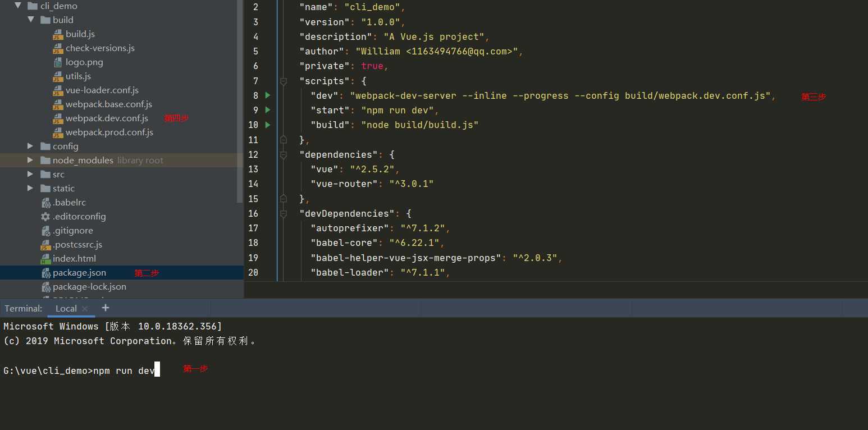Viewport: 868px width, 430px height.
Task: Click the logo.png image file icon
Action: [58, 62]
